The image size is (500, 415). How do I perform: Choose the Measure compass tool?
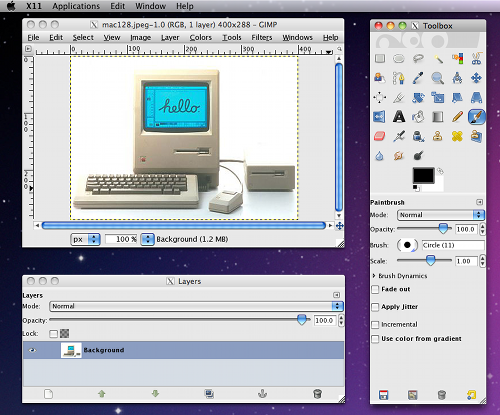click(x=457, y=78)
